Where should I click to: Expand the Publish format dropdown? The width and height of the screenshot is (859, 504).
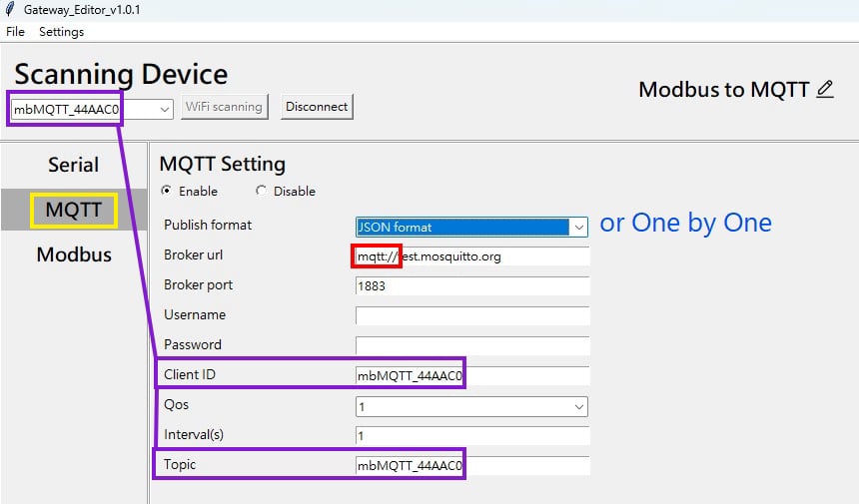(579, 228)
